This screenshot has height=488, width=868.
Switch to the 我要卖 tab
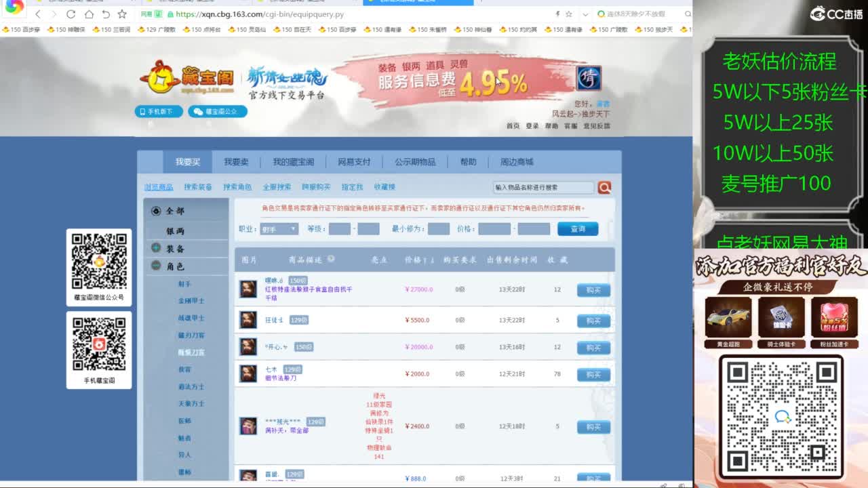(236, 162)
